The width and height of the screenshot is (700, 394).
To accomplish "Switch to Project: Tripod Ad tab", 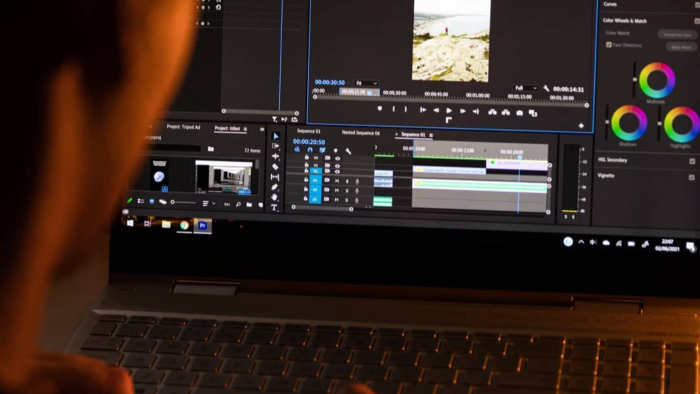I will coord(183,127).
